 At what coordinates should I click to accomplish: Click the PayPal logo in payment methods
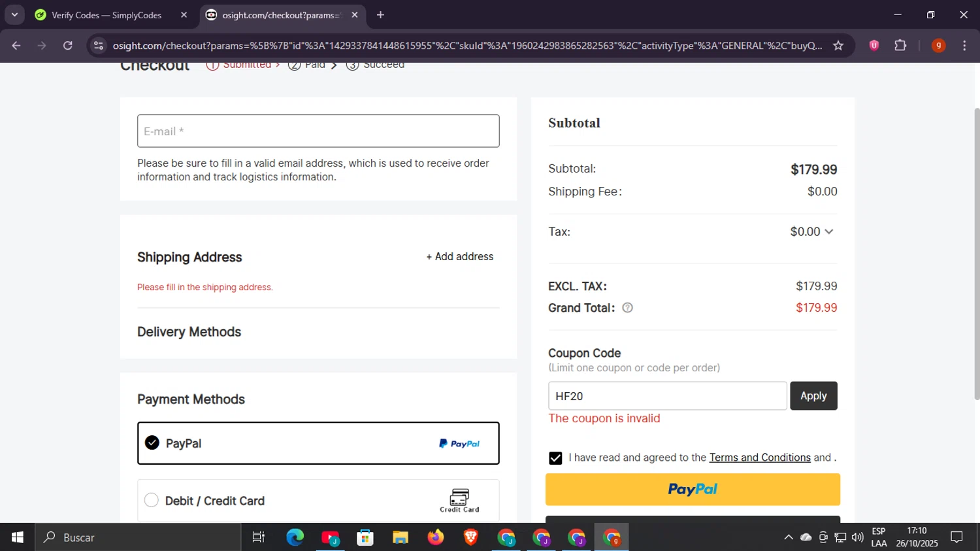(x=459, y=444)
